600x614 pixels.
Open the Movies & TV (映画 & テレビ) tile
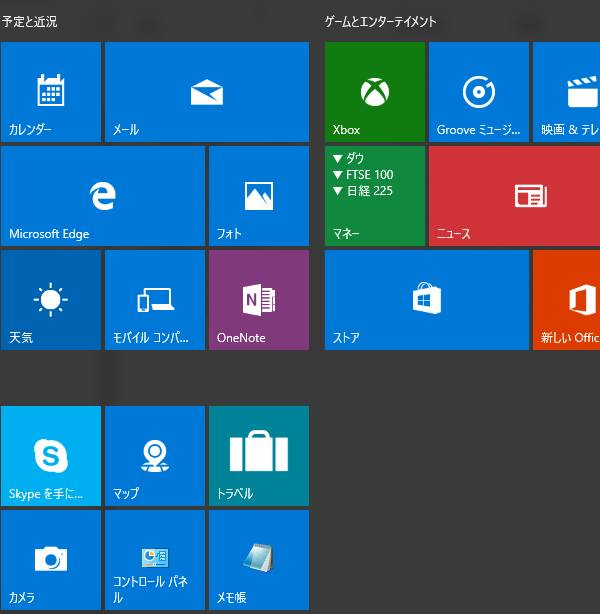[x=567, y=92]
